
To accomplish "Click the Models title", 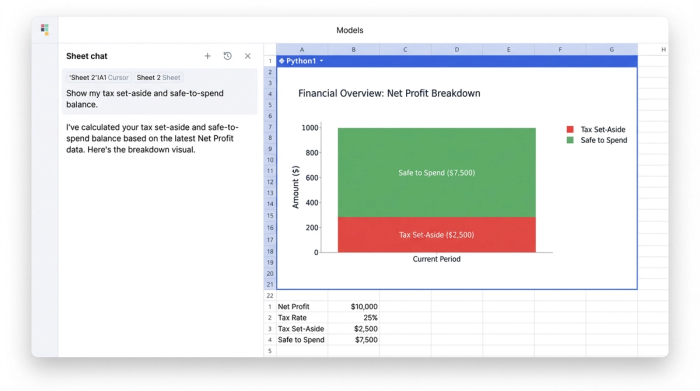I will [x=350, y=30].
